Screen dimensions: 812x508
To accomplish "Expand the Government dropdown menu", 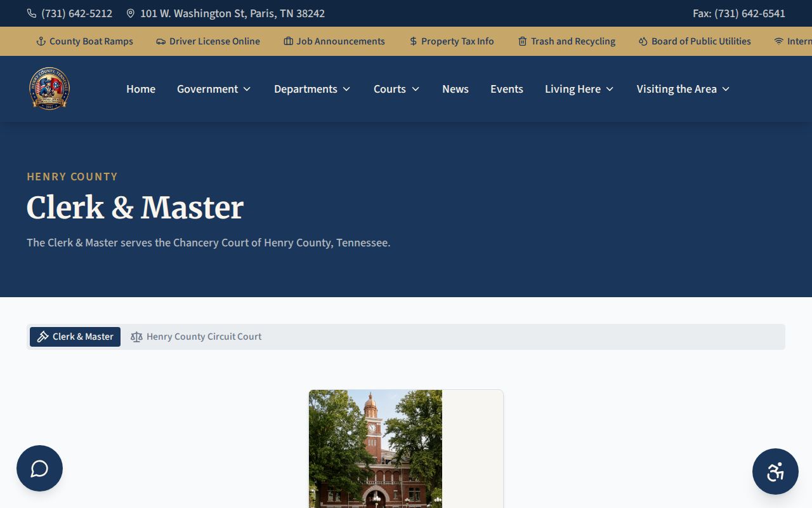I will pyautogui.click(x=214, y=89).
